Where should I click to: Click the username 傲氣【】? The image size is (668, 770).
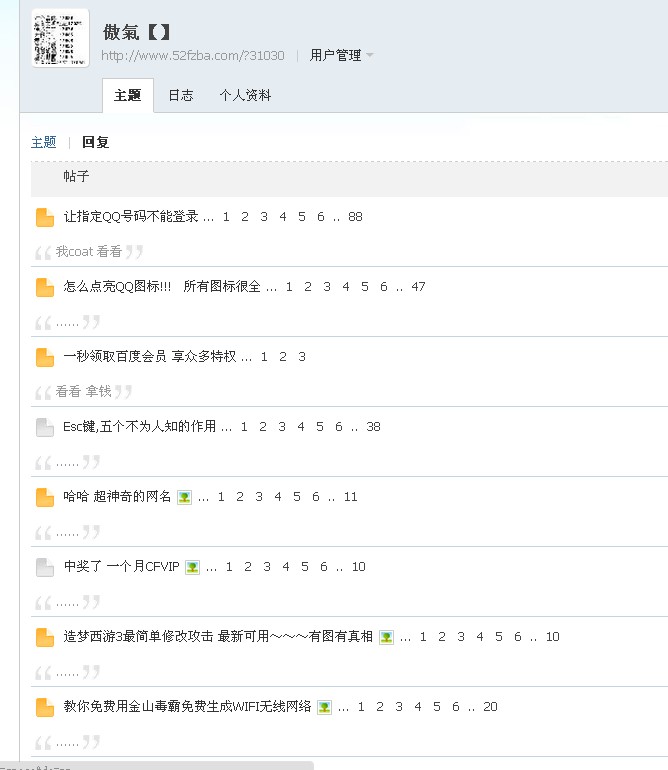[x=136, y=32]
